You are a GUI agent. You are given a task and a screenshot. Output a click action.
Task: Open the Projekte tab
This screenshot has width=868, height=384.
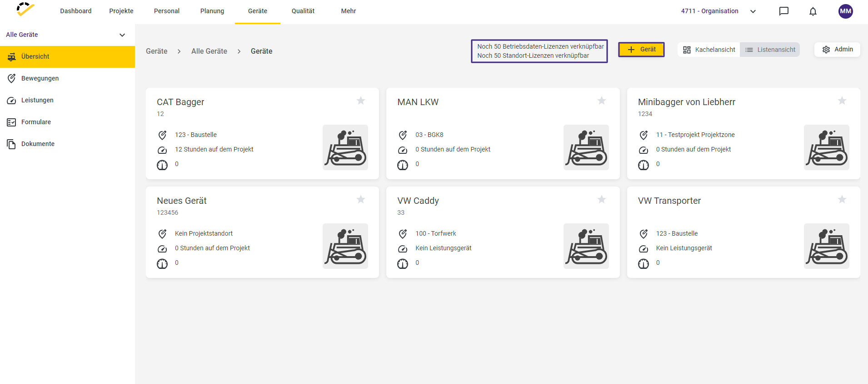click(121, 11)
